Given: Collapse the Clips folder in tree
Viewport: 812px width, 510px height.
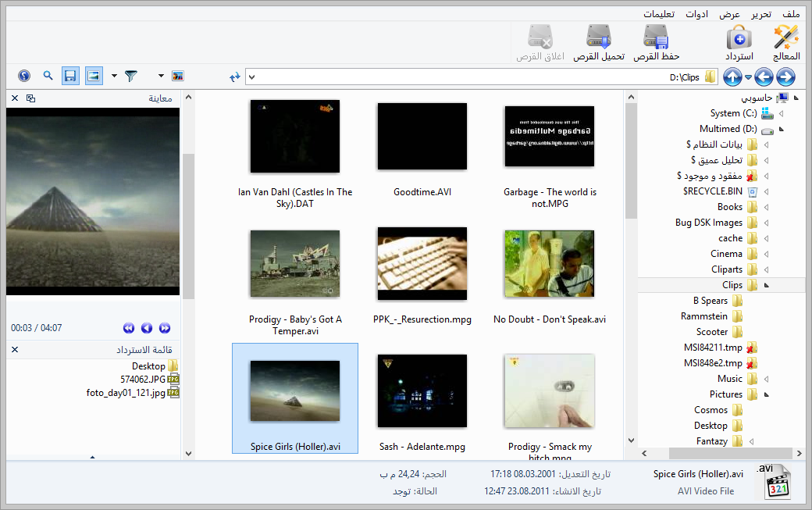Looking at the screenshot, I should 765,285.
